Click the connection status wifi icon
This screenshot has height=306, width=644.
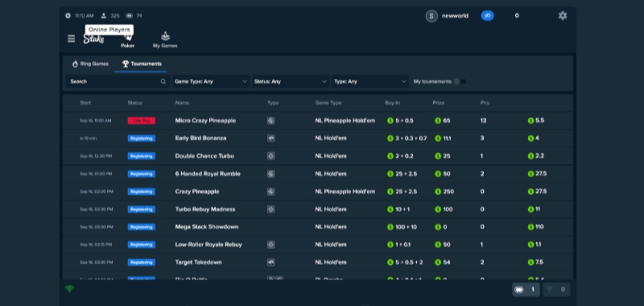[x=69, y=289]
